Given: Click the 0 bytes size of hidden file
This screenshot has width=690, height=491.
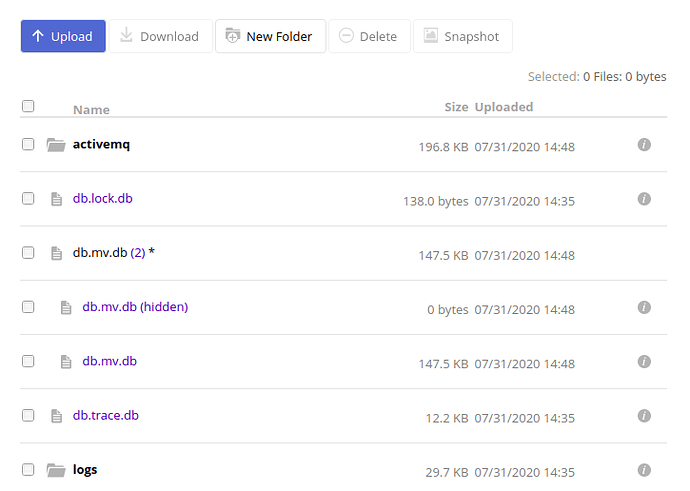Looking at the screenshot, I should 448,310.
